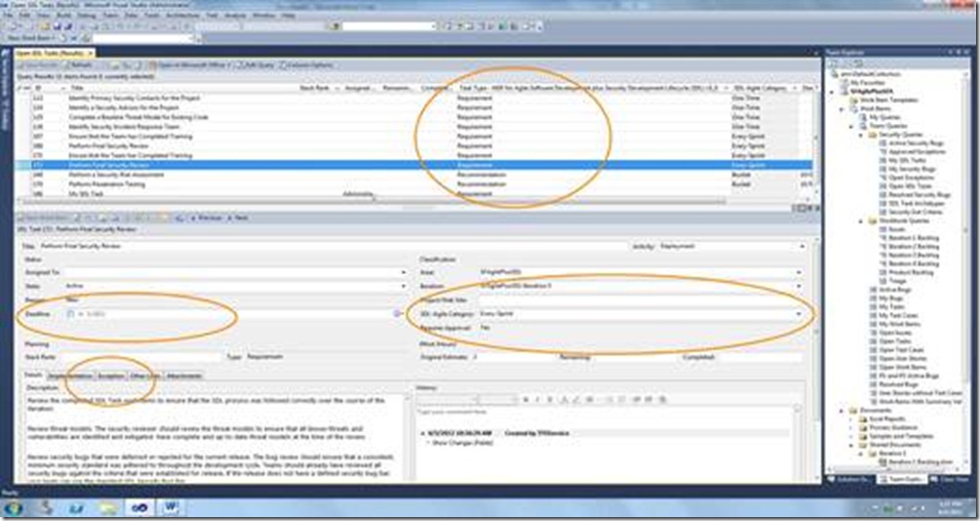This screenshot has height=521, width=980.
Task: Open the Implementation tab in work item form
Action: pos(70,376)
